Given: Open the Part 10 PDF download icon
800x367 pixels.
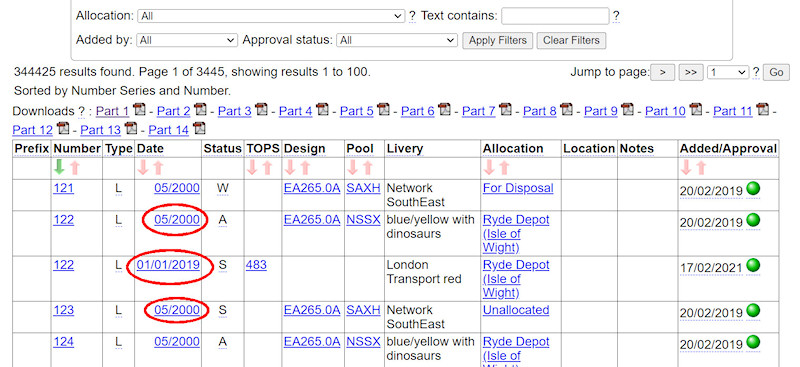Looking at the screenshot, I should [x=695, y=109].
